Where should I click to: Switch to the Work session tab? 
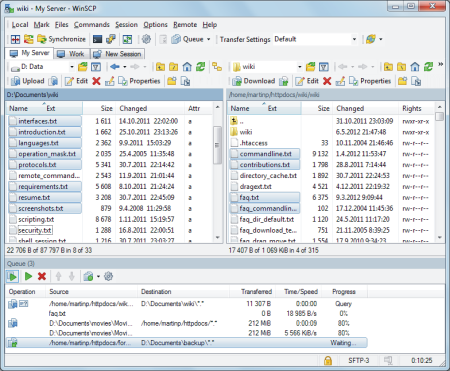pyautogui.click(x=71, y=54)
